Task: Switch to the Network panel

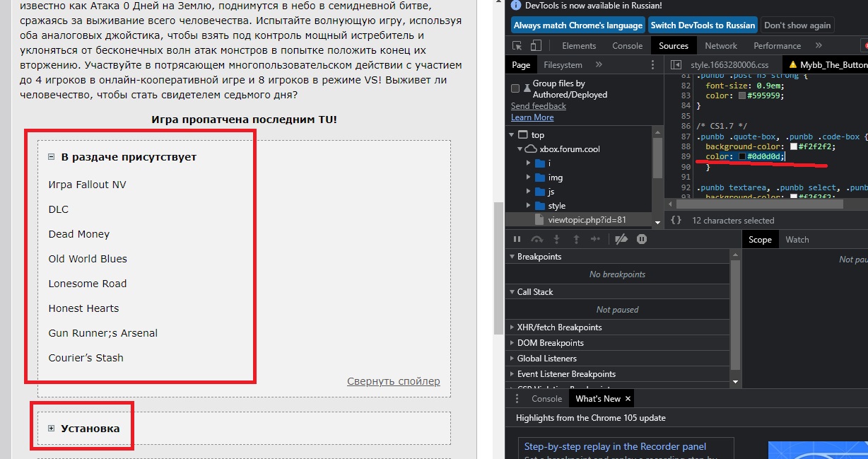Action: 721,46
